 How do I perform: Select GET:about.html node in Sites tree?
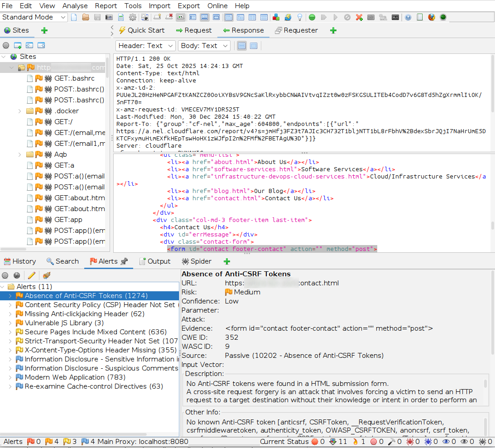click(79, 198)
